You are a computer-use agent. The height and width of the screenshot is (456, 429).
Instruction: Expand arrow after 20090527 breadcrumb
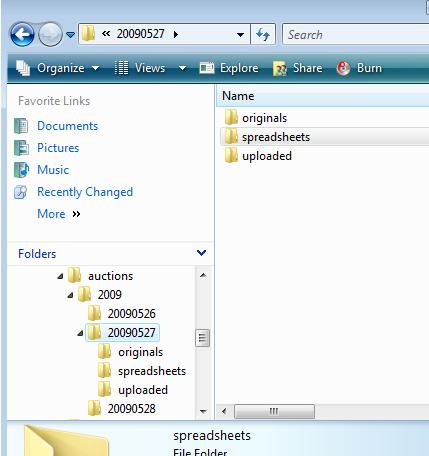[176, 34]
